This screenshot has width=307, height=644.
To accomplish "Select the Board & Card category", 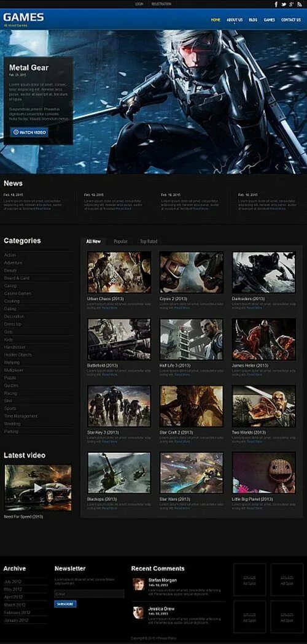I will [17, 278].
